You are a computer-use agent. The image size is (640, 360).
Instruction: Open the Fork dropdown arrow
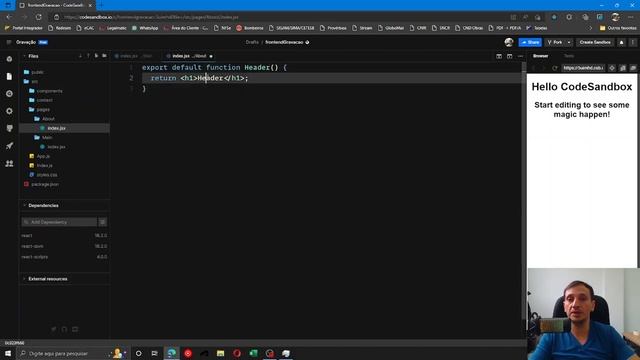[569, 42]
